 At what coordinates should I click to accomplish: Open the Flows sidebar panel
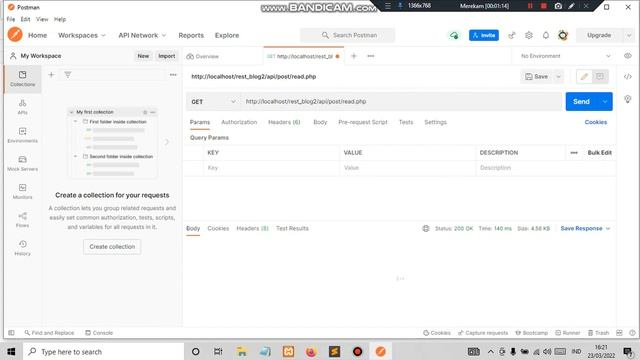22,220
